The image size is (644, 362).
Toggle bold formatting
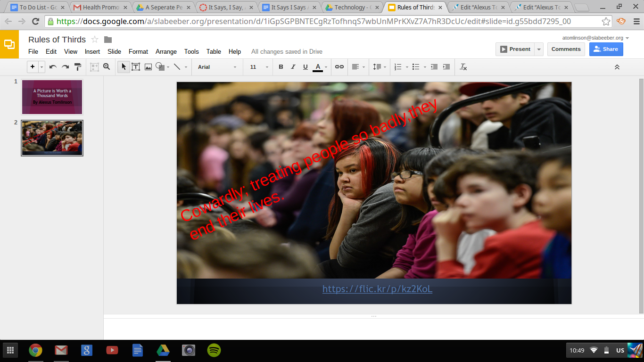[281, 67]
